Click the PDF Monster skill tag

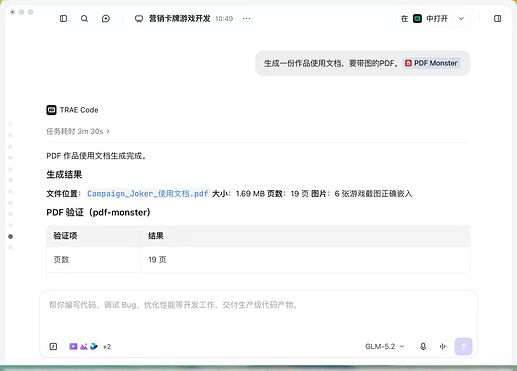click(x=431, y=63)
